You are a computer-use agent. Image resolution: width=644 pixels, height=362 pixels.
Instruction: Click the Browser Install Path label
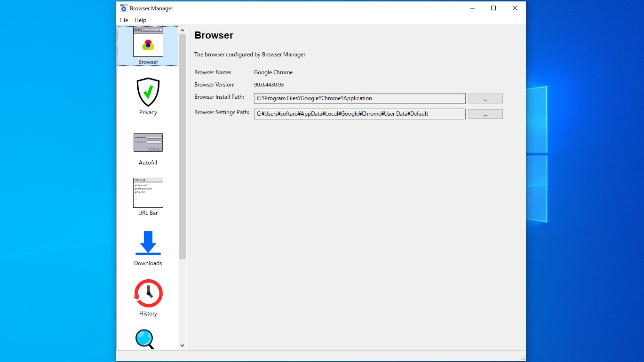tap(219, 97)
